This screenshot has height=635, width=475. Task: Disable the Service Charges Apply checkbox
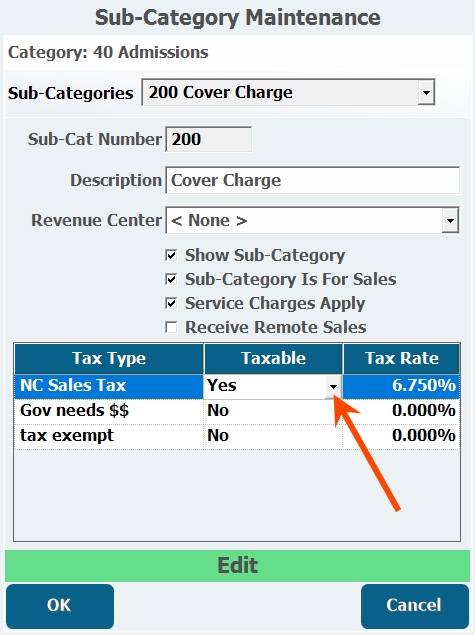(171, 303)
